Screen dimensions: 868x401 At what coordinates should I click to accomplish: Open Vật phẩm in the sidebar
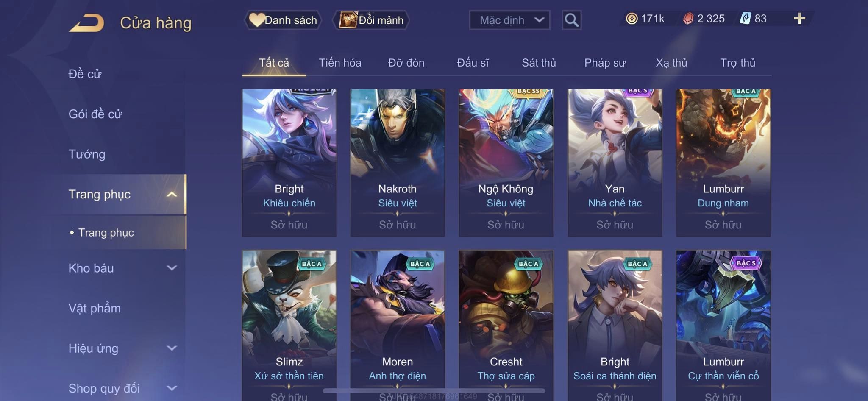tap(95, 308)
